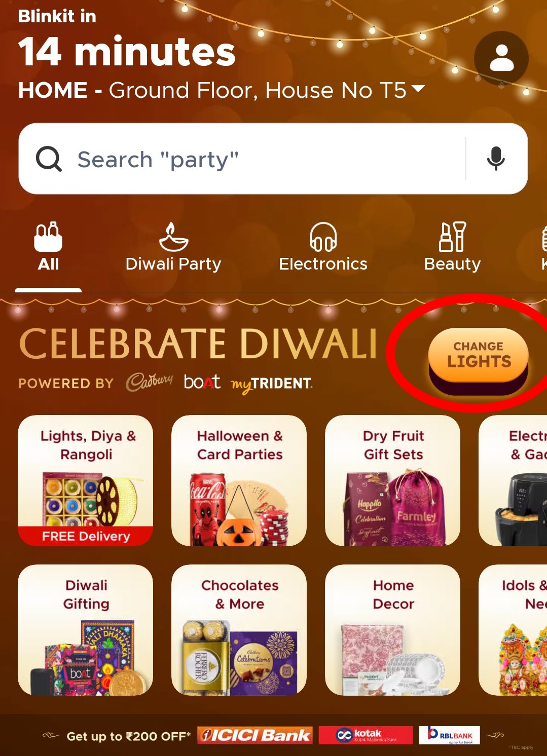Screen dimensions: 547x756
Task: Focus the Search "party" field
Action: (x=273, y=159)
